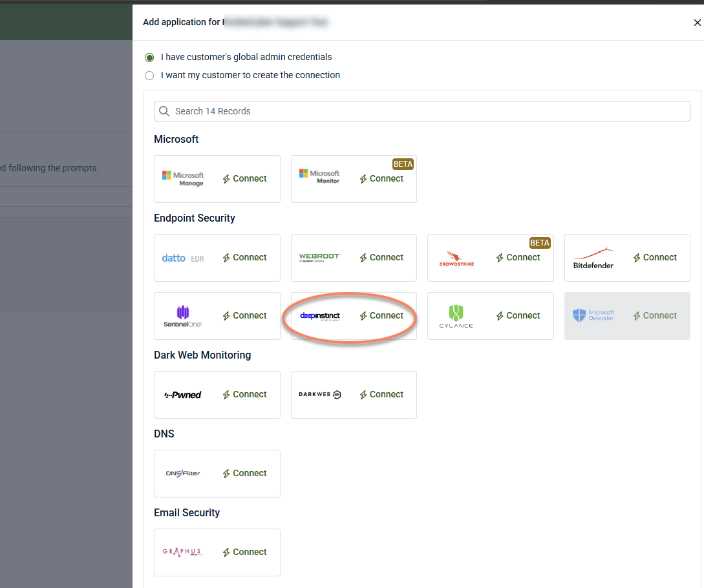Connect Pwned dark web monitoring
Viewport: 704px width, 588px height.
(x=245, y=395)
